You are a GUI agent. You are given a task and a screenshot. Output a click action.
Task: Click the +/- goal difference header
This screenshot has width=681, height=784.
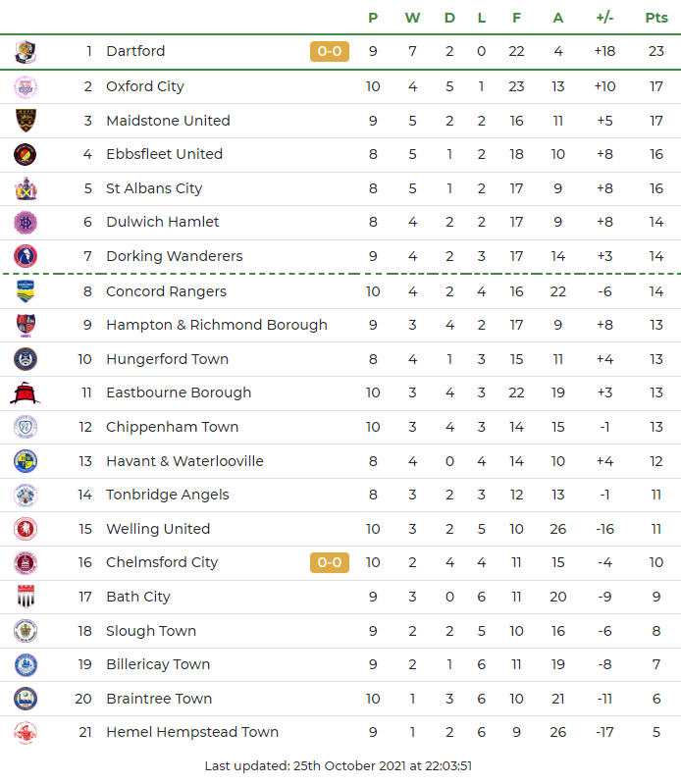click(604, 18)
